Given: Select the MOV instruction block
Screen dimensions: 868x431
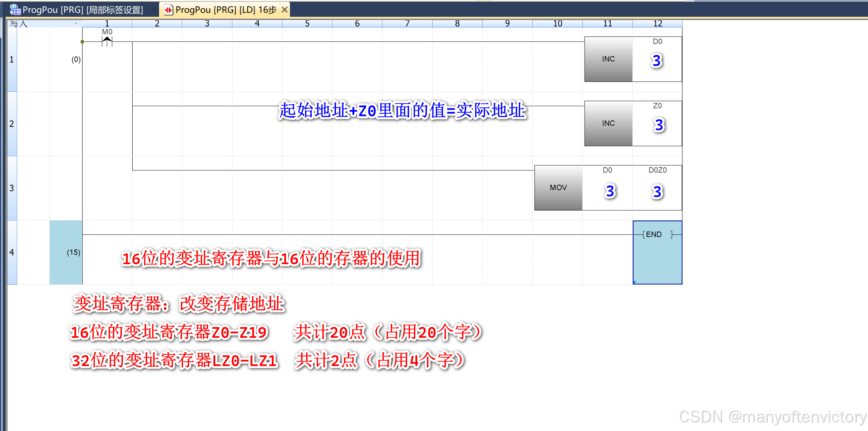Looking at the screenshot, I should point(558,188).
